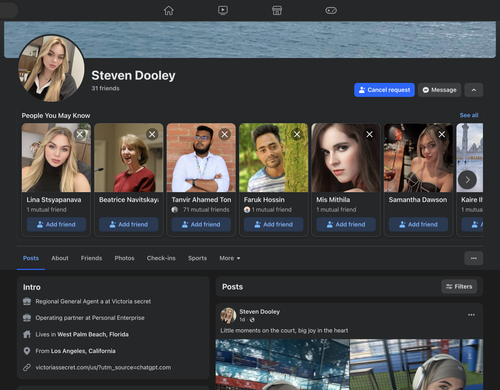Screen dimensions: 500x390
Task: Dismiss Samantha Dawson suggestion card
Action: pos(442,134)
